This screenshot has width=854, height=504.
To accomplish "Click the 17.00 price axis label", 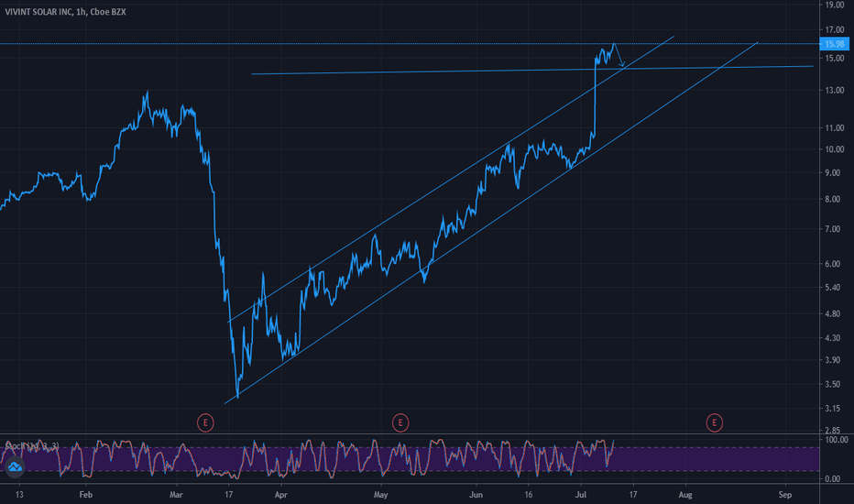I will click(x=835, y=30).
